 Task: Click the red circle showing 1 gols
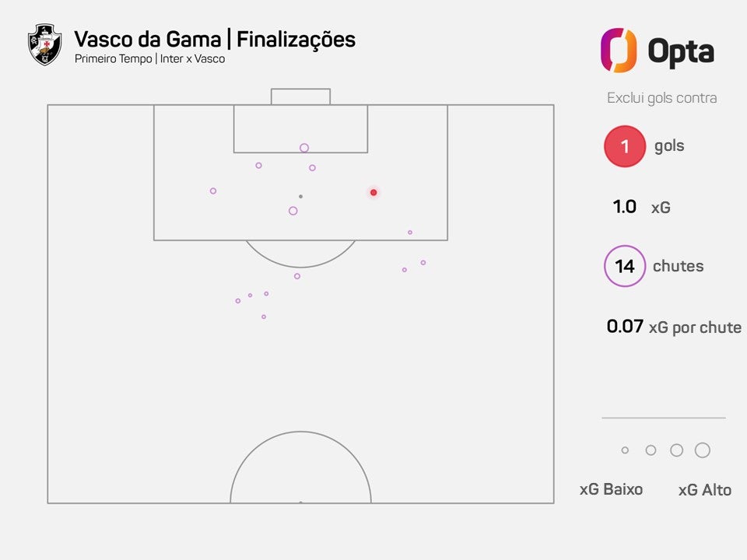coord(625,146)
